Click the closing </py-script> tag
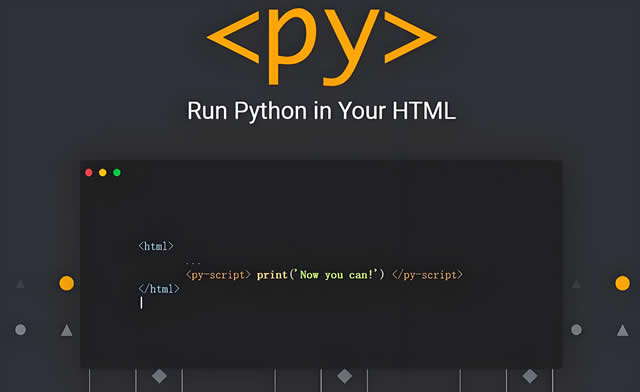The height and width of the screenshot is (392, 640). [x=427, y=275]
